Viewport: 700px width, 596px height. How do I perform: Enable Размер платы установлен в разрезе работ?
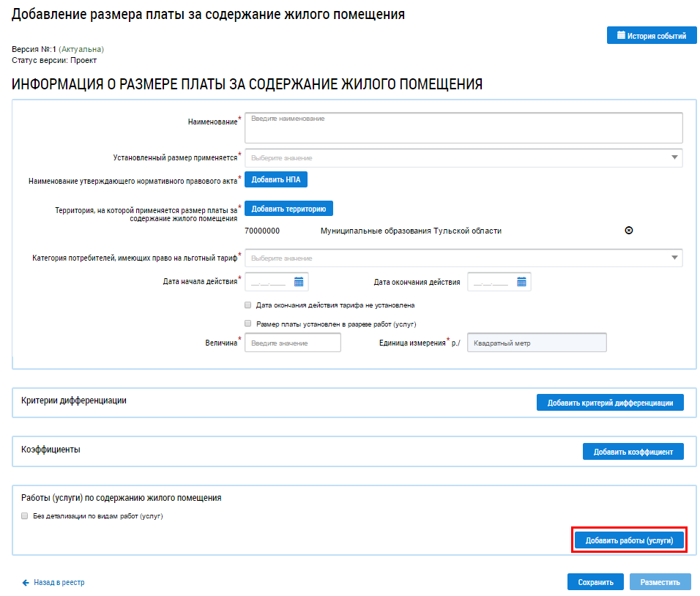tap(247, 324)
